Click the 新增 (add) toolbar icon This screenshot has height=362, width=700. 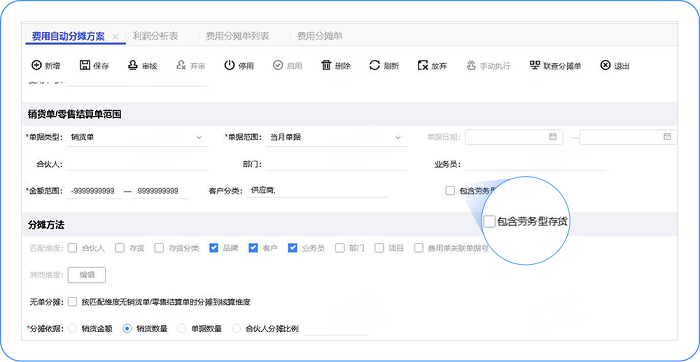pos(36,66)
